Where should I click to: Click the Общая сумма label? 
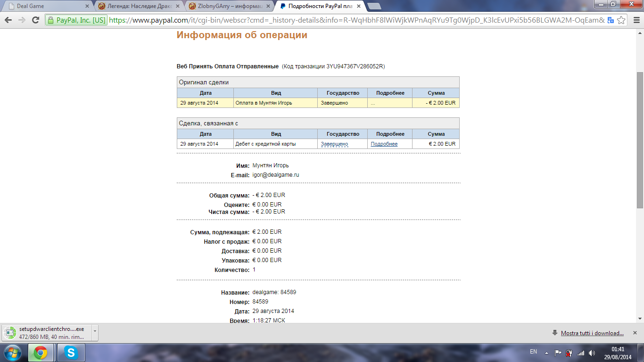coord(230,196)
